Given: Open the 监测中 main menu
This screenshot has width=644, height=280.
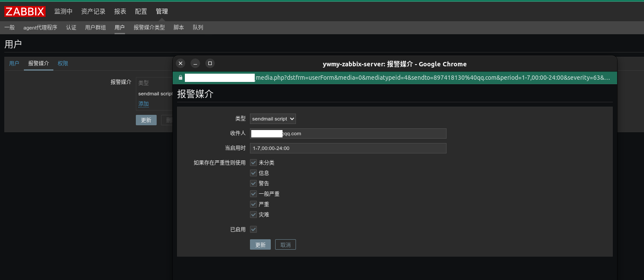Looking at the screenshot, I should pos(63,12).
